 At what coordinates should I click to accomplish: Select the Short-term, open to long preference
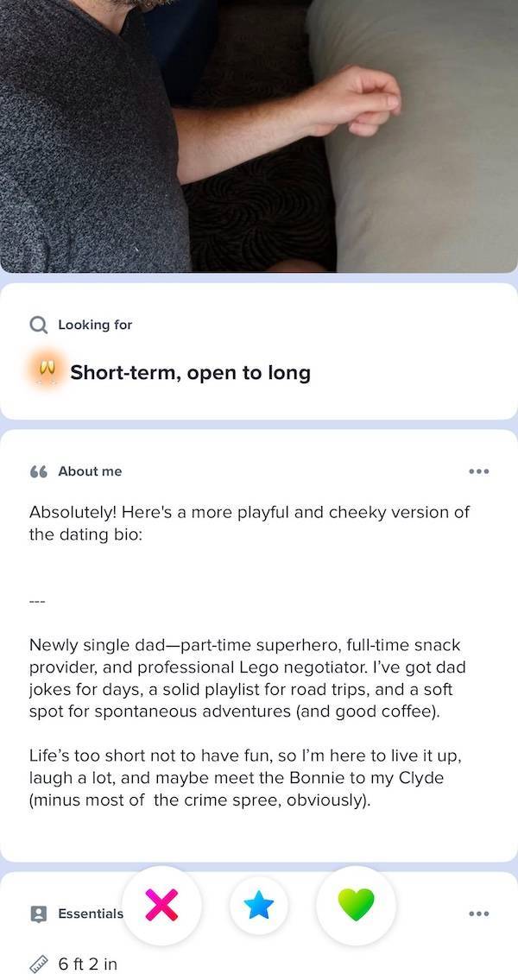click(x=192, y=372)
